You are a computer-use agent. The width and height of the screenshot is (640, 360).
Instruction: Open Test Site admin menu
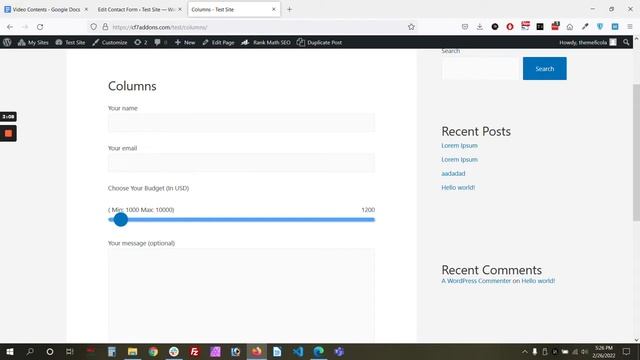[x=70, y=42]
